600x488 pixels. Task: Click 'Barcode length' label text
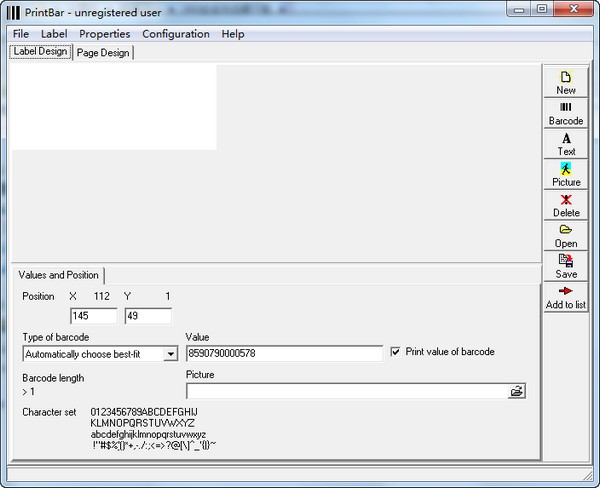[53, 378]
